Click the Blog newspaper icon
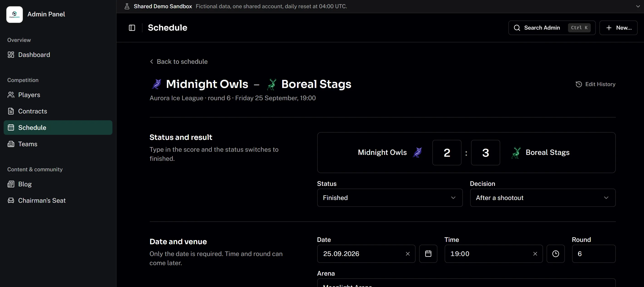 pos(11,184)
